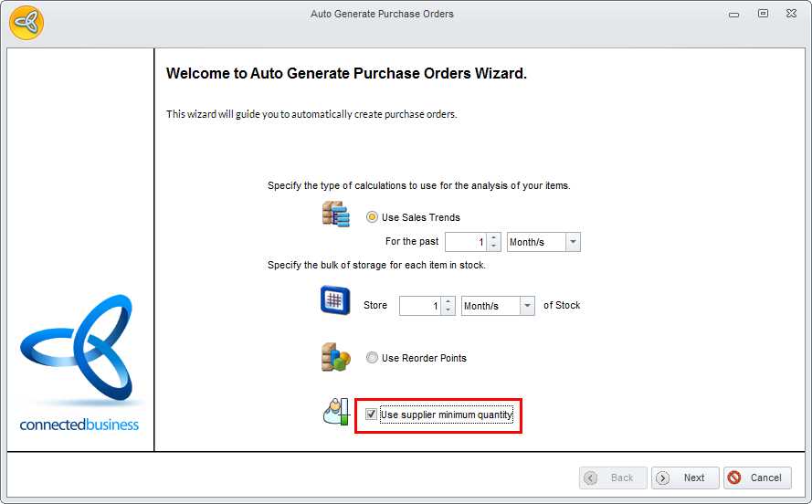Click the red cancel circle icon

coord(734,478)
